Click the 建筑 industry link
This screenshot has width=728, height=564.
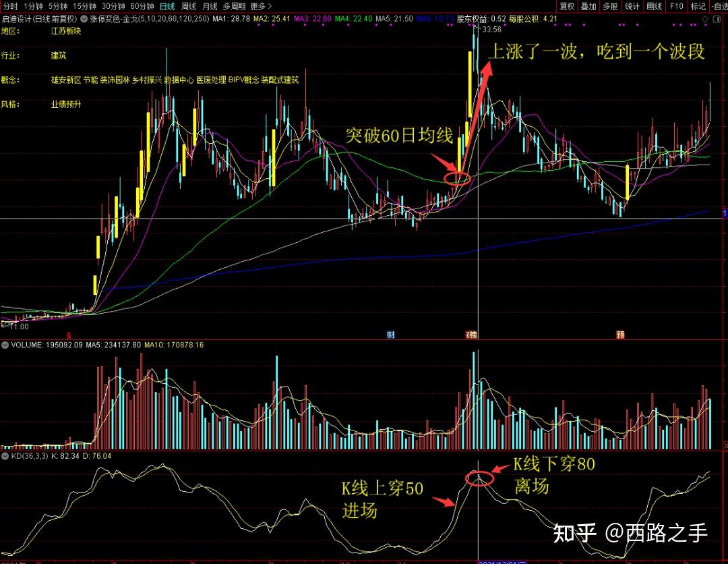pyautogui.click(x=59, y=55)
